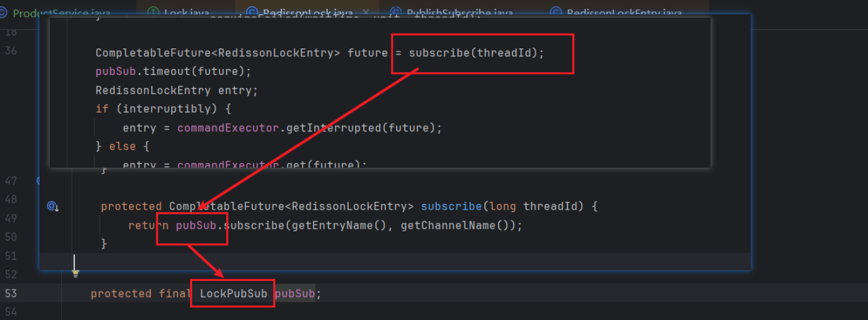Image resolution: width=868 pixels, height=320 pixels.
Task: Click the subscribe method name on line 48
Action: coord(451,206)
